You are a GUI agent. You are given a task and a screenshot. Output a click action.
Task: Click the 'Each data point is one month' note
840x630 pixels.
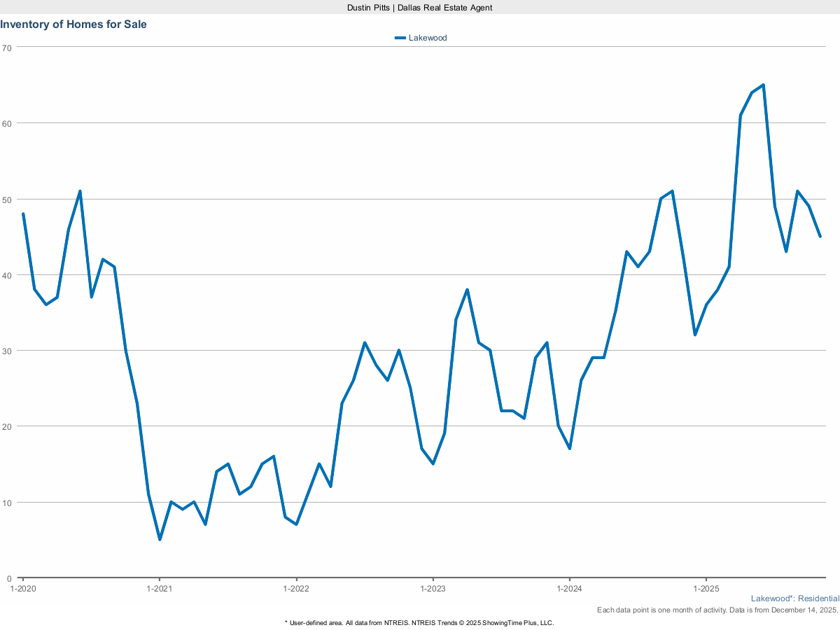click(717, 610)
